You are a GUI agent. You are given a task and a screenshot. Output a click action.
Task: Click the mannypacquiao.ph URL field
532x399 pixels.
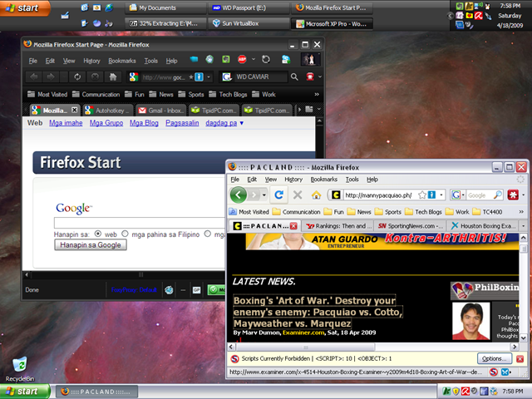(x=379, y=195)
